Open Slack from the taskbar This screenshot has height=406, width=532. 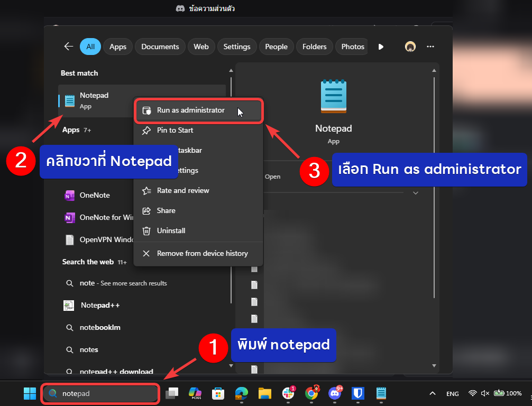pyautogui.click(x=288, y=393)
